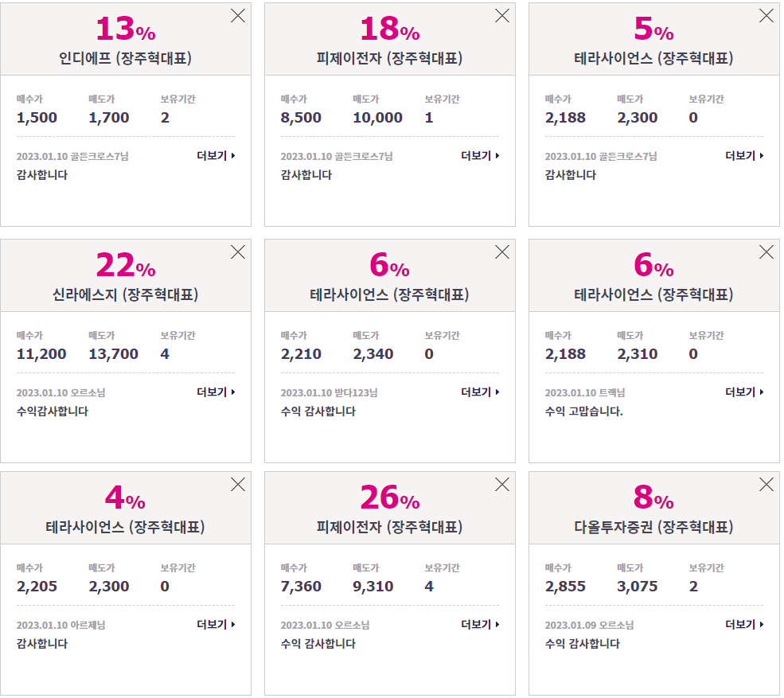Expand 더보기 on the 26% 피제이전자 card
Image resolution: width=784 pixels, height=698 pixels.
click(480, 625)
